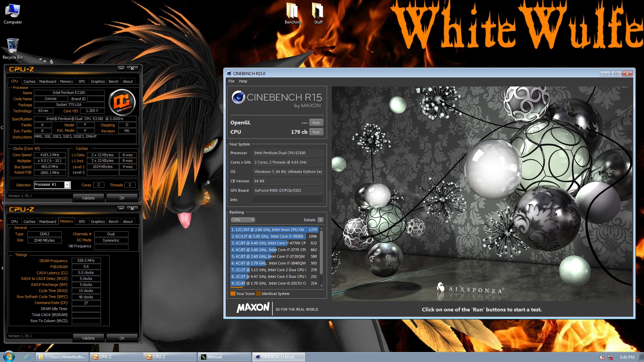Click the orange Your Score swatch
Image resolution: width=644 pixels, height=362 pixels.
pyautogui.click(x=233, y=294)
